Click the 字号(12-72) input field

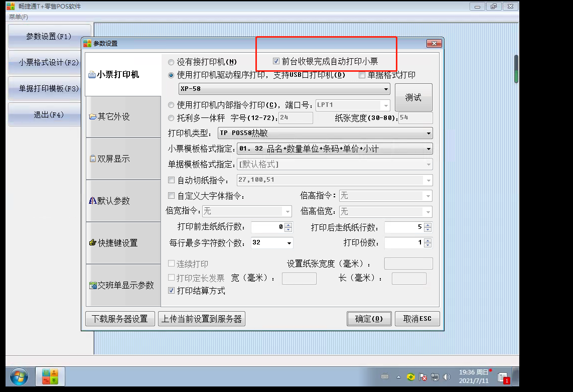[296, 118]
